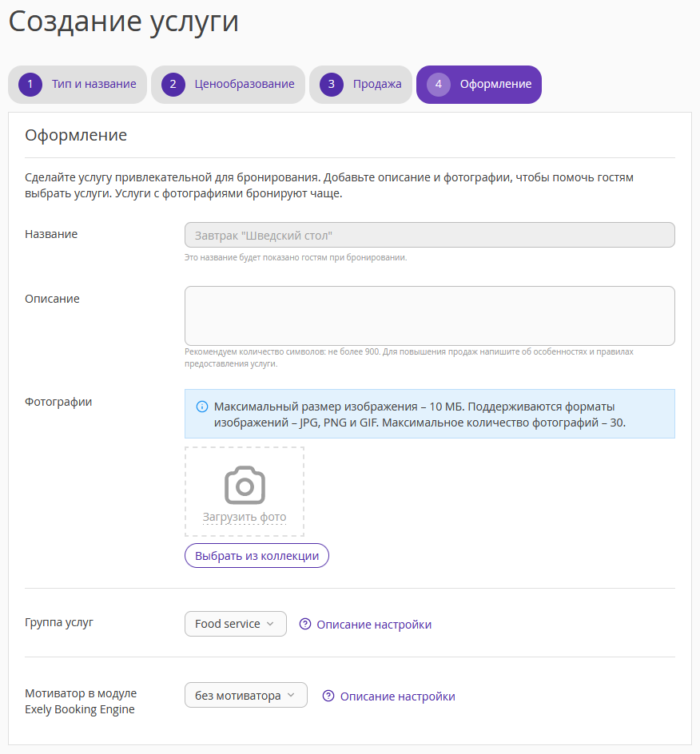700x754 pixels.
Task: Click help icon next to Группа услуг
Action: [x=305, y=624]
